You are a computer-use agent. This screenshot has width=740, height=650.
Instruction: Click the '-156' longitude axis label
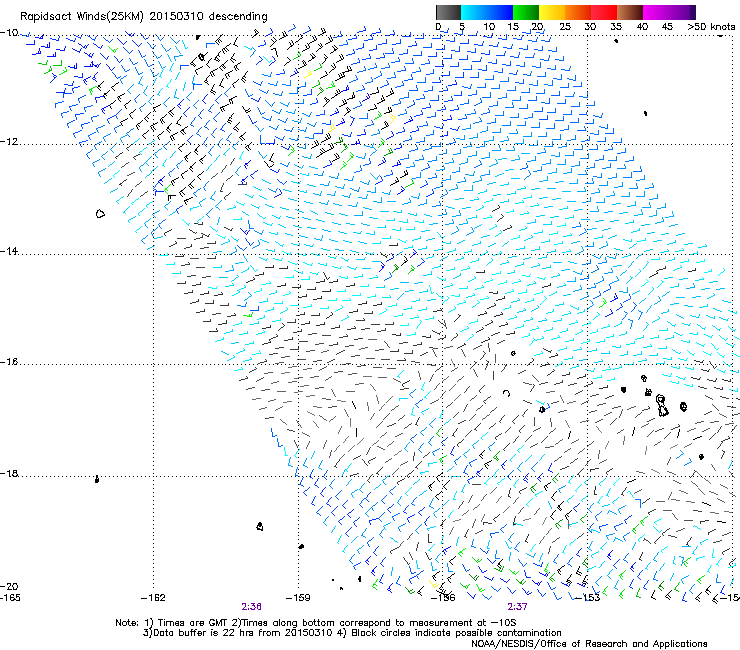[443, 598]
